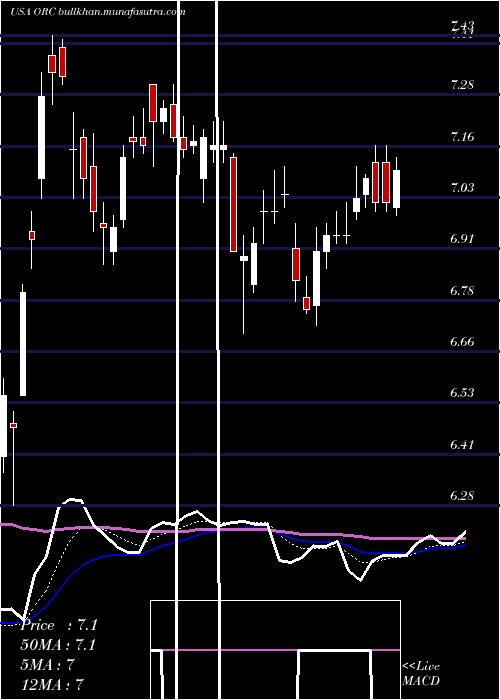The image size is (500, 700).
Task: Select the 6.28 price level label
Action: click(462, 496)
